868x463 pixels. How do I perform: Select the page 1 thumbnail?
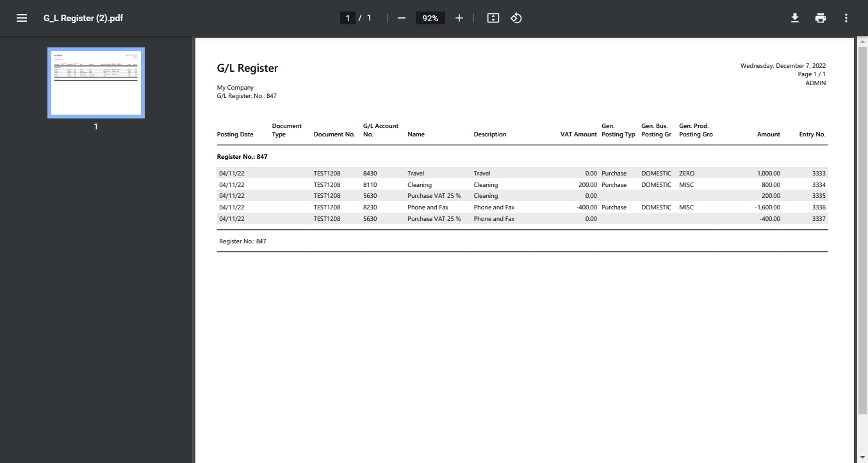click(x=95, y=83)
